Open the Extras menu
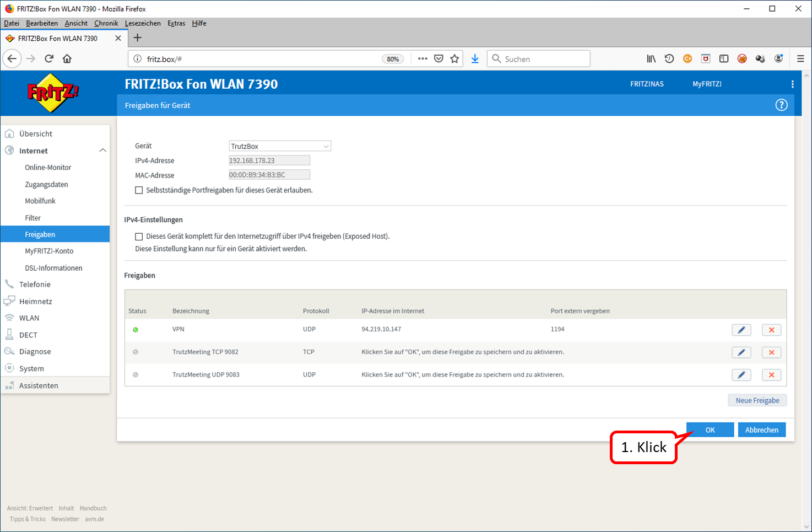Screen dimensions: 812x532 (x=176, y=23)
